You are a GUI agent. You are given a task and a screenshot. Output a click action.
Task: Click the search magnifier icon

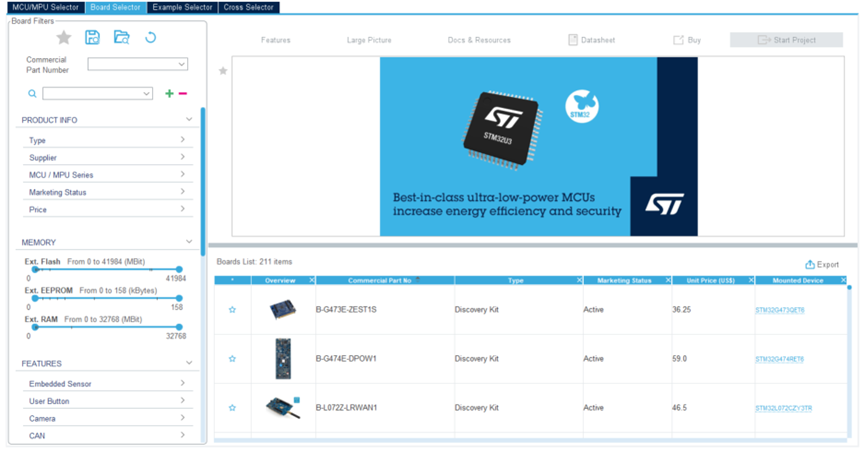coord(33,94)
